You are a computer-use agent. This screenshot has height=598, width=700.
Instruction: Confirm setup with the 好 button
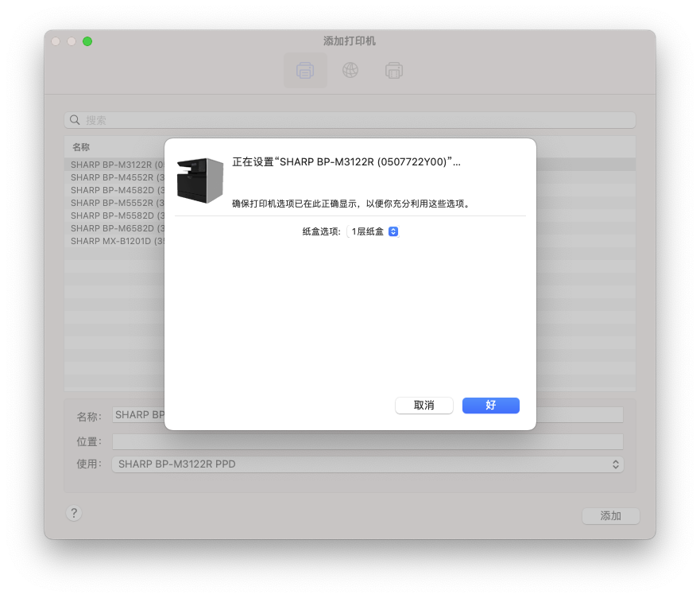[490, 406]
